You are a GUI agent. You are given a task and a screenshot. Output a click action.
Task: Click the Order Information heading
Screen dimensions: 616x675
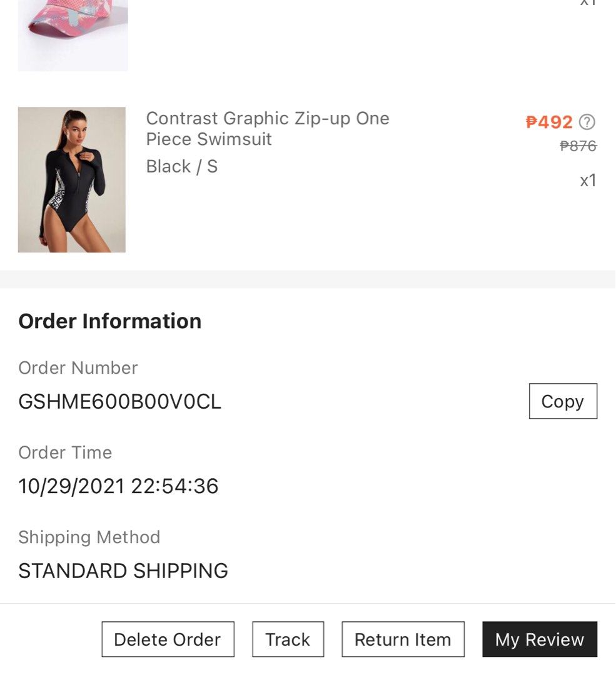tap(110, 321)
